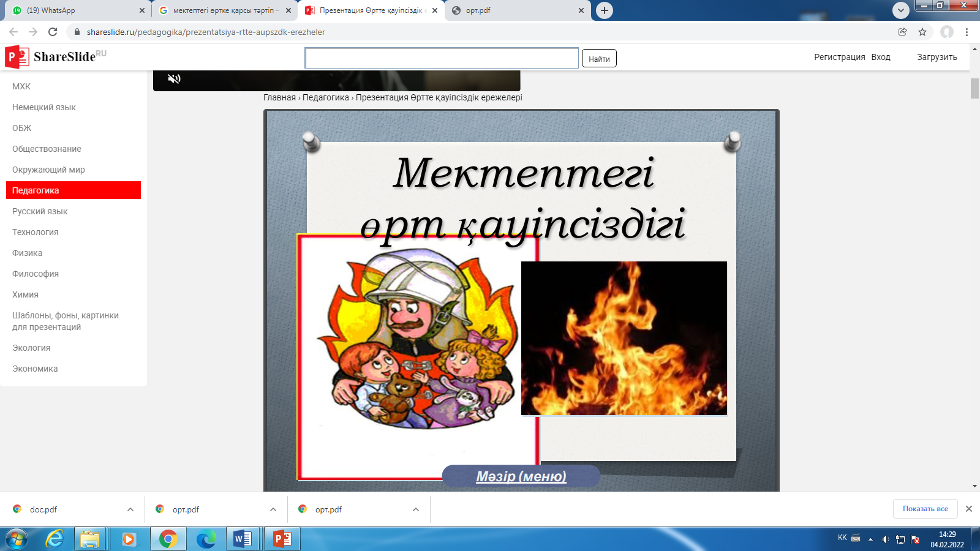Switch to the WhatsApp tab

pyautogui.click(x=73, y=10)
